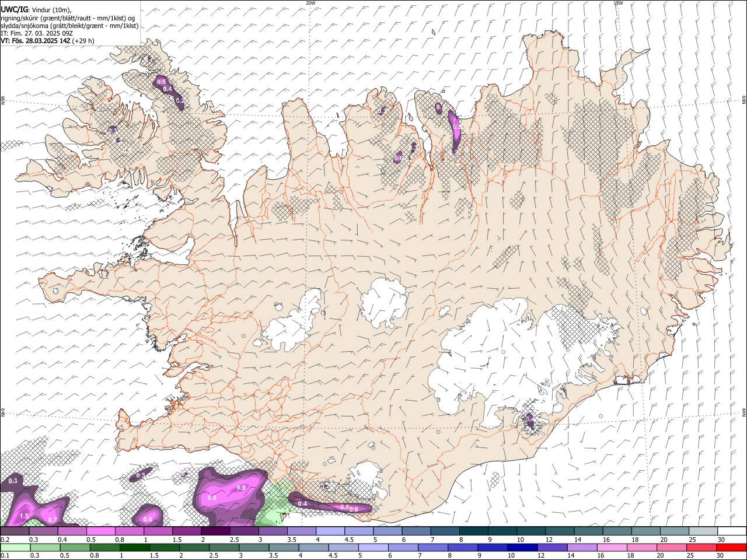The width and height of the screenshot is (747, 560).
Task: Select the 0.9 precipitation value on the map
Action: [x=241, y=488]
